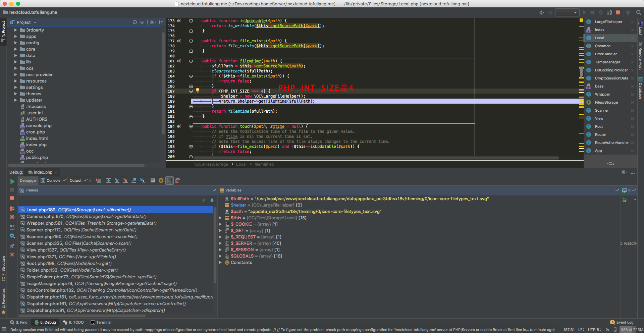The height and width of the screenshot is (333, 644).
Task: Click the Step Over debugger icon
Action: (109, 180)
